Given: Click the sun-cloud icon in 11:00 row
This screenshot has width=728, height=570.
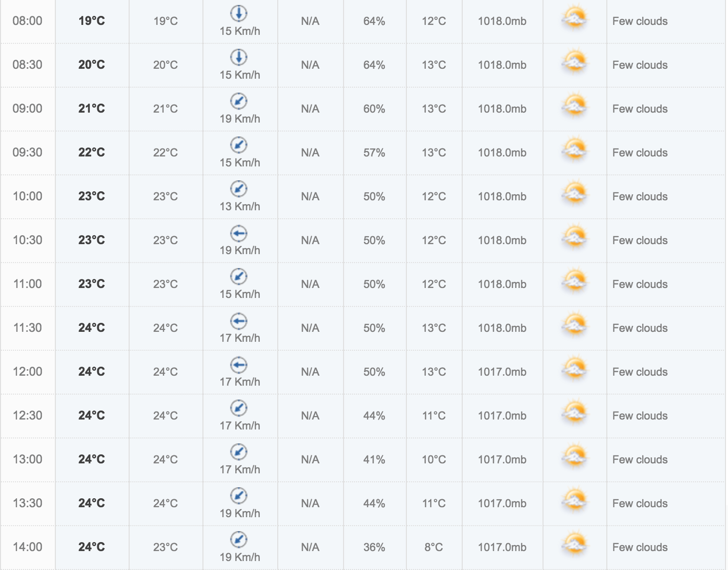Looking at the screenshot, I should coord(574,282).
